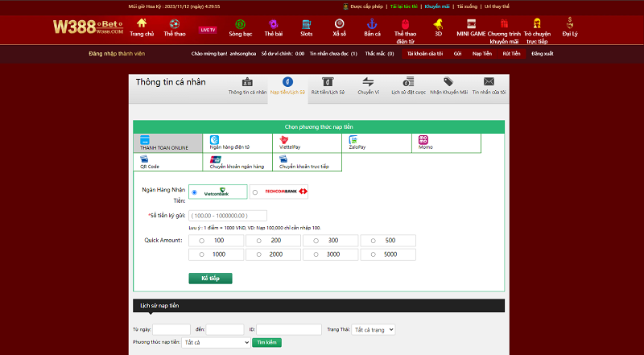Click the W388 Bet logo
Viewport: 644px width, 355px height.
(88, 27)
